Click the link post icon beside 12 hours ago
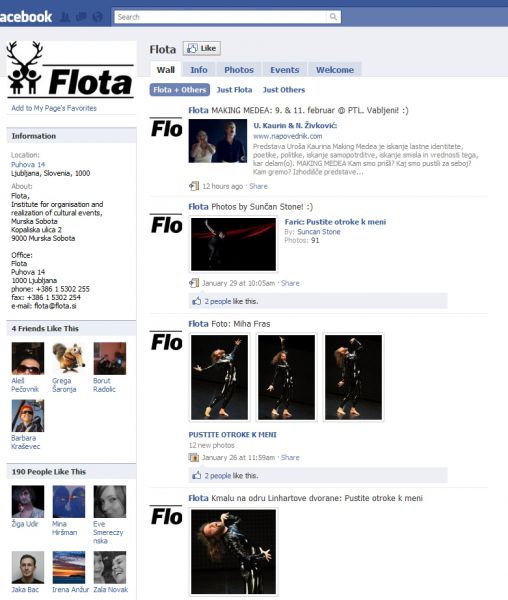The height and width of the screenshot is (600, 508). pos(194,186)
